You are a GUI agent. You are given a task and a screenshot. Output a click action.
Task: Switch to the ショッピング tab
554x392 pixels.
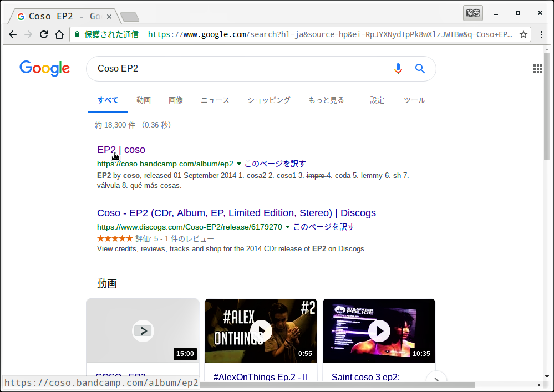[x=268, y=100]
